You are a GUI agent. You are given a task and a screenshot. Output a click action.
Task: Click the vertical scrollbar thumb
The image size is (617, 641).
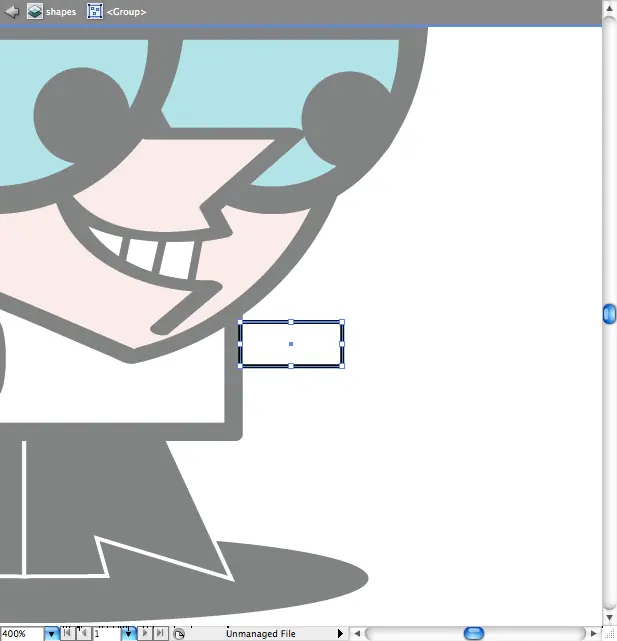coord(609,314)
